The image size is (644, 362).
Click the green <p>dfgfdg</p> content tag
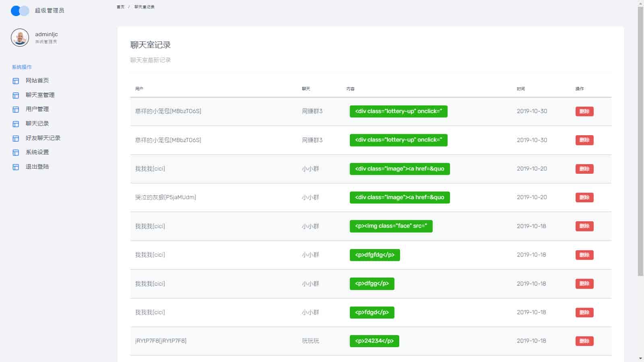click(x=374, y=255)
